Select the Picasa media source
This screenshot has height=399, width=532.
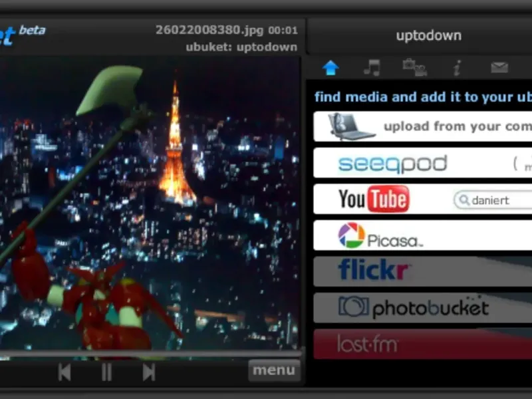point(423,235)
